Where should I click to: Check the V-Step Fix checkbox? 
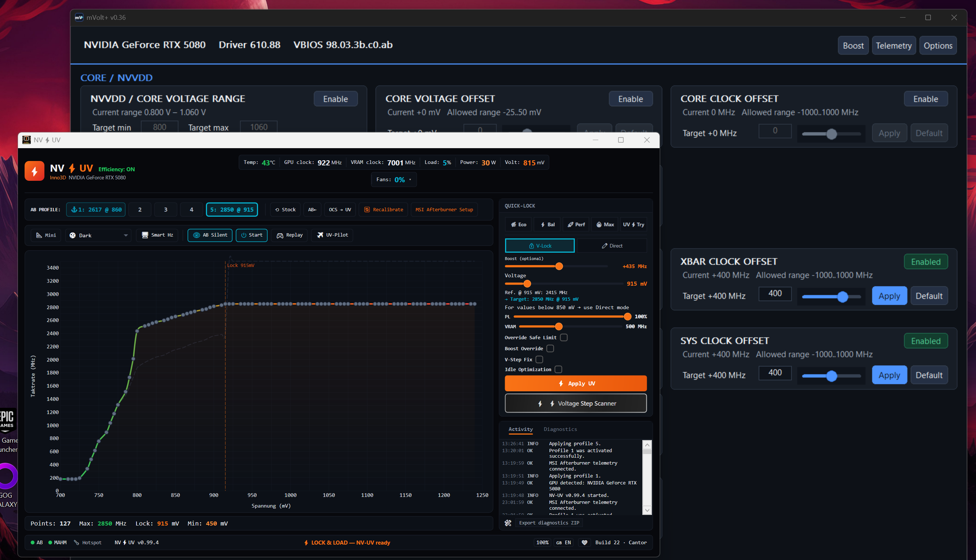(x=539, y=360)
